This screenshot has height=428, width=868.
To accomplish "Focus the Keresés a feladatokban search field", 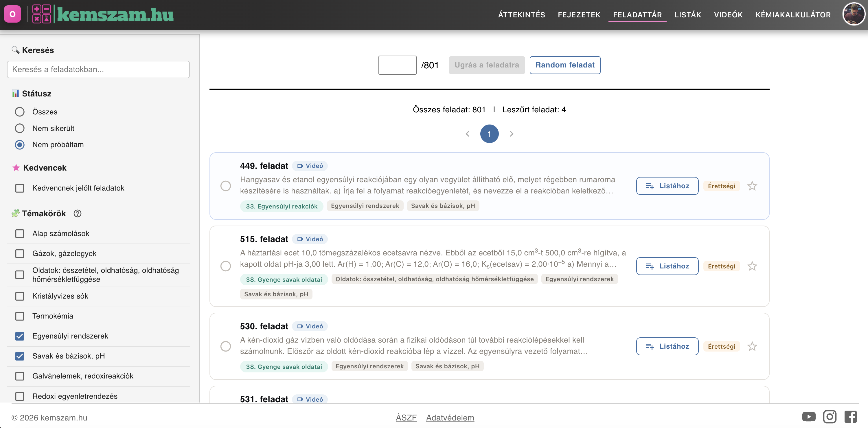I will tap(98, 69).
